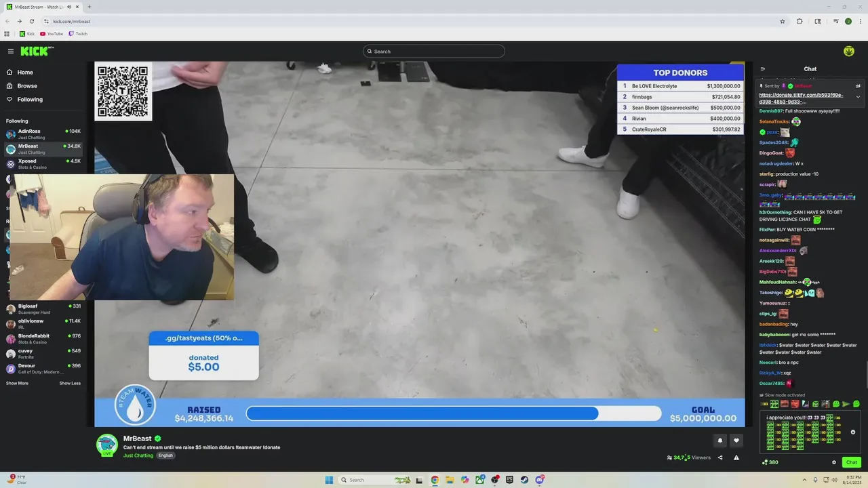868x488 pixels.
Task: Select the last green blob emote shortcut
Action: click(x=856, y=404)
